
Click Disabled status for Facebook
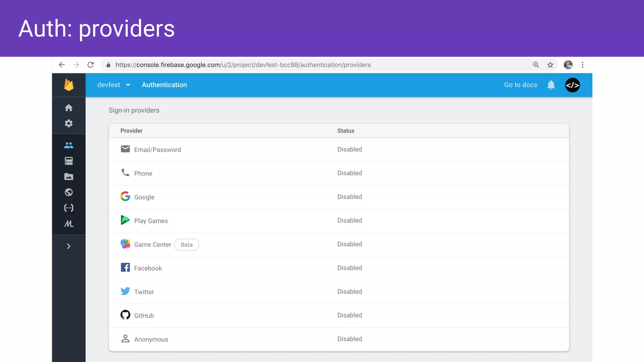point(349,268)
